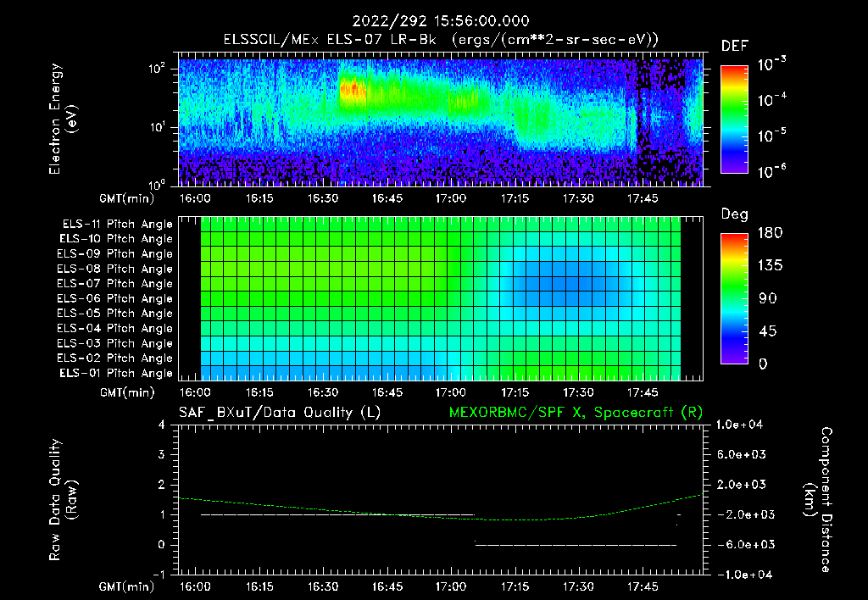Click the 17:45 tick label under bottom panel

[643, 586]
